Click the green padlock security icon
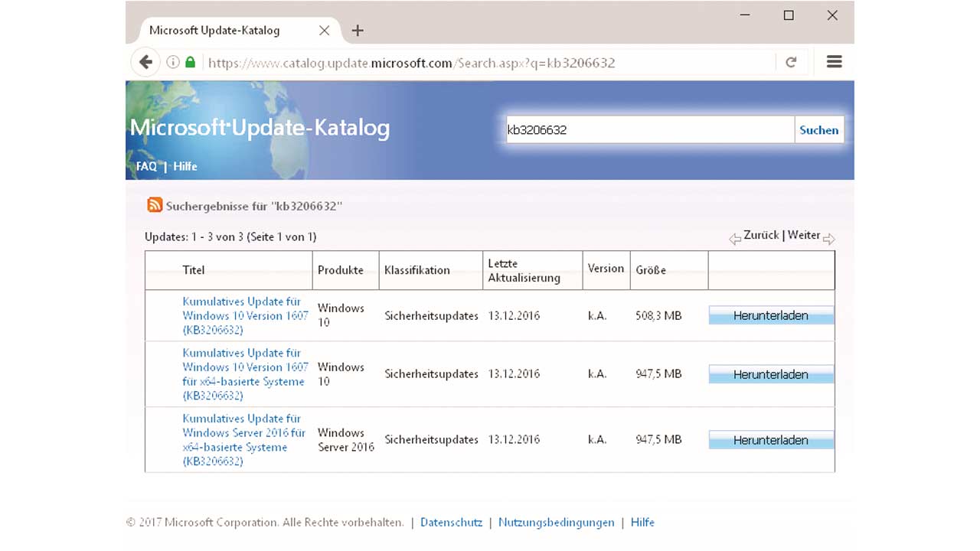The image size is (980, 551). tap(190, 62)
